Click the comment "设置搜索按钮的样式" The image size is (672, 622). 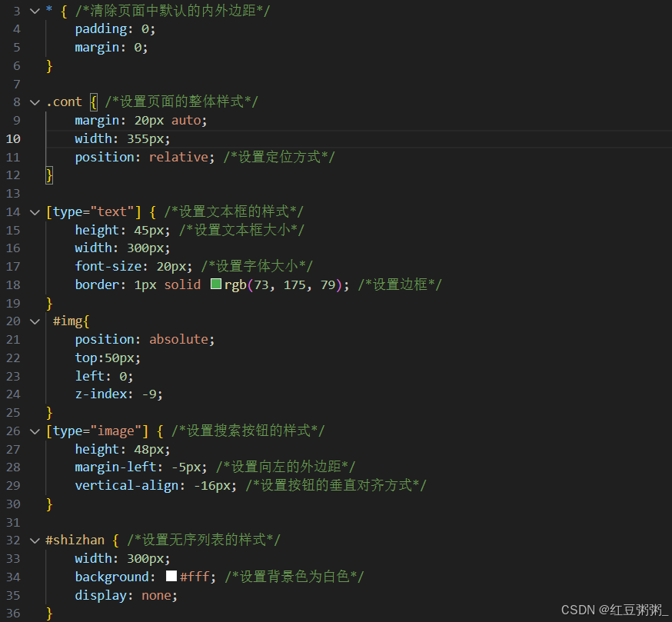248,431
